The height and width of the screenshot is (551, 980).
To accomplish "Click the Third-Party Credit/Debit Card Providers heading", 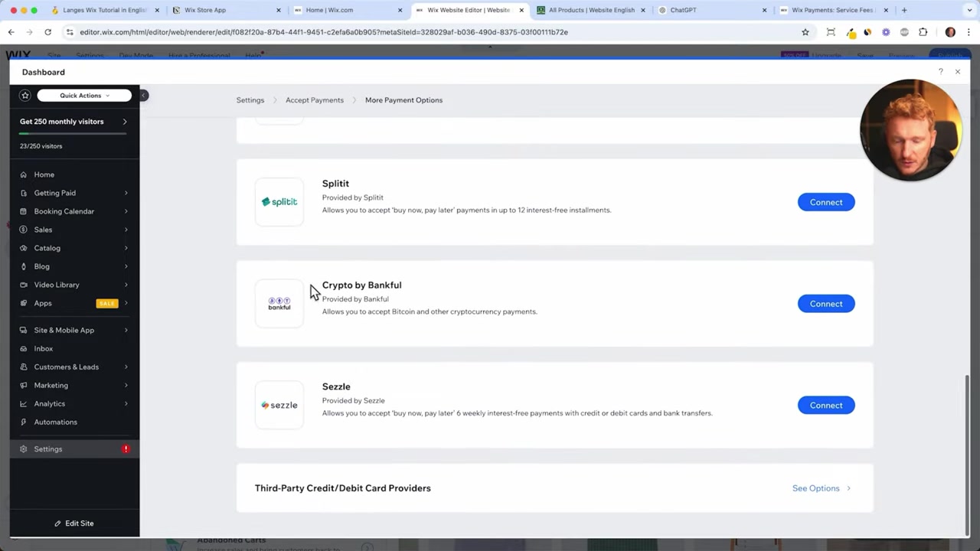I will [x=343, y=488].
